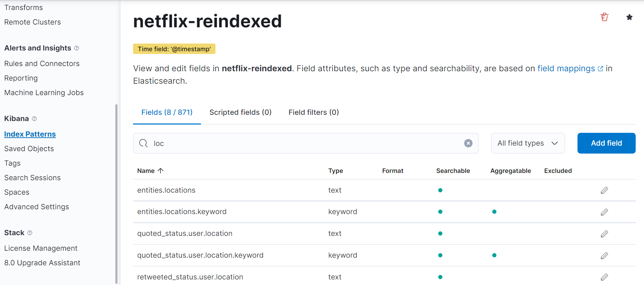Edit the entities.locations field
Screen dimensions: 644x285
[x=604, y=190]
